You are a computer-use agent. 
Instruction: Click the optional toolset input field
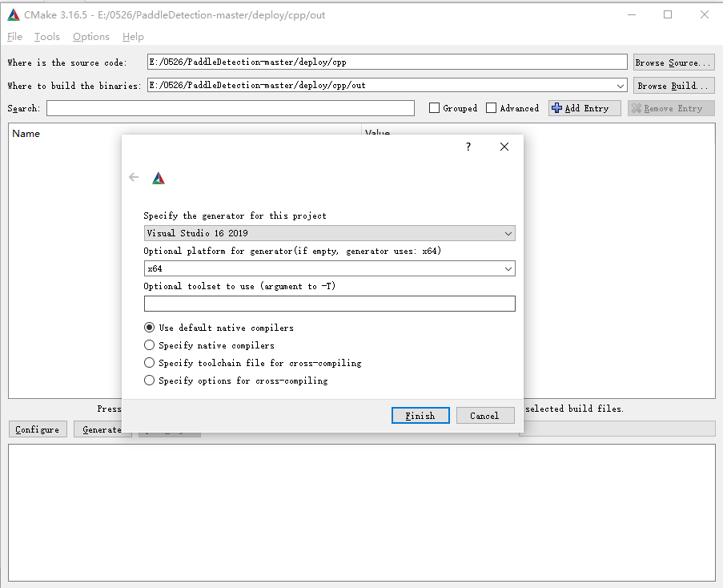329,304
